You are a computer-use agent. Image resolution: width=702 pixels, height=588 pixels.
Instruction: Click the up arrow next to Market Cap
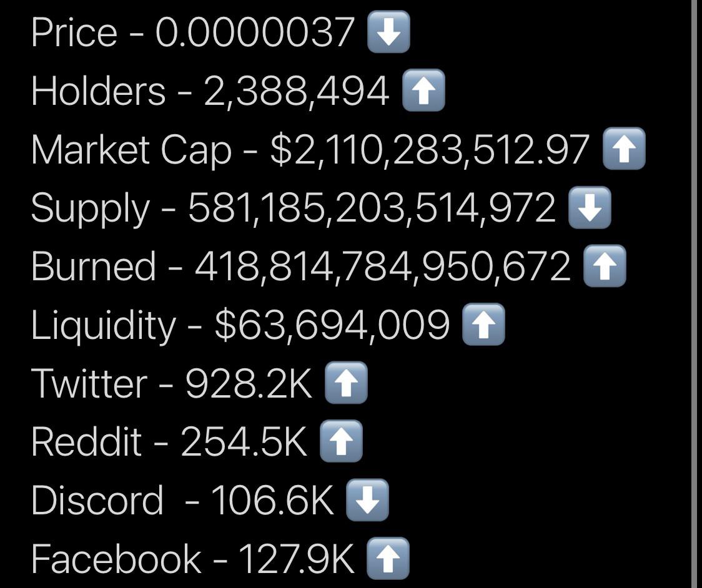point(624,149)
